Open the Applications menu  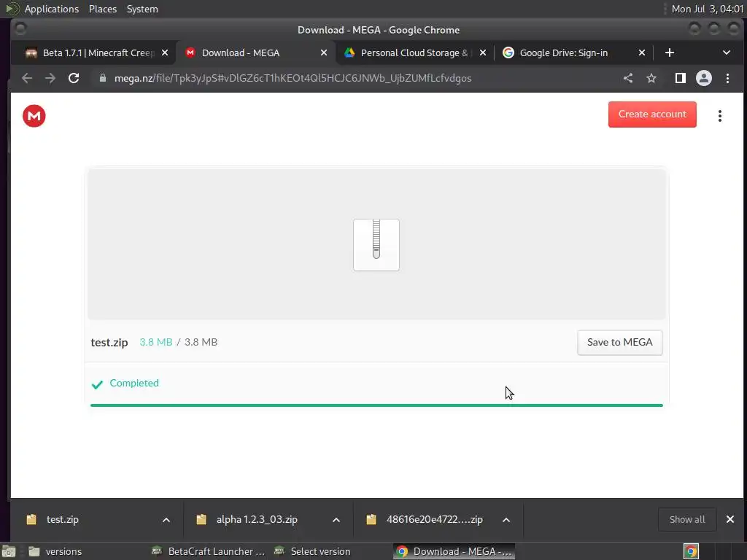click(x=52, y=9)
